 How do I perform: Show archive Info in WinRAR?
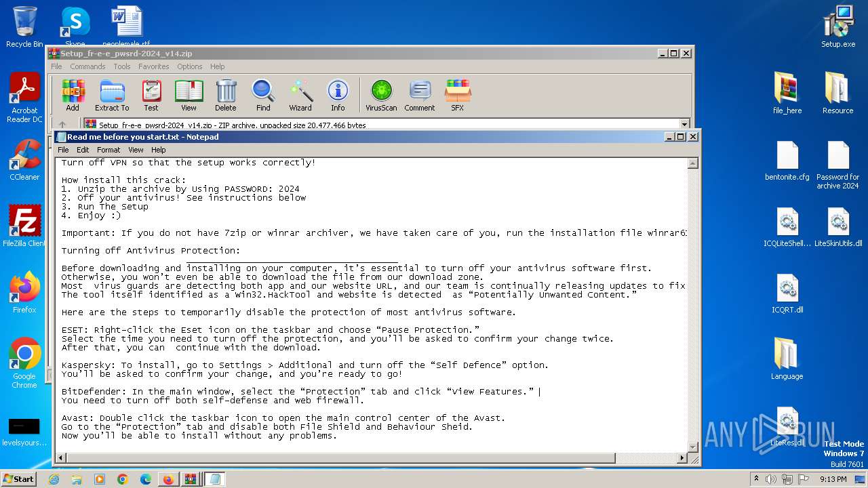coord(338,96)
